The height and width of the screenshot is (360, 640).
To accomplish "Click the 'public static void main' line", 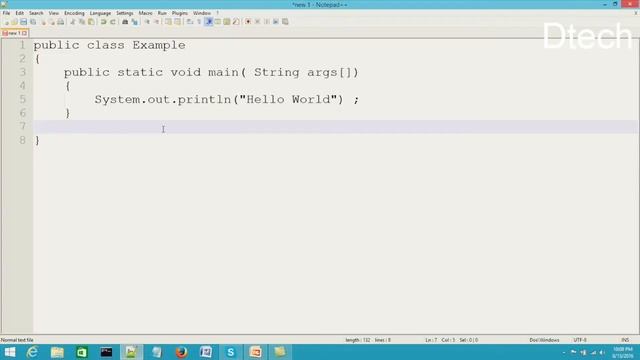I will (211, 73).
